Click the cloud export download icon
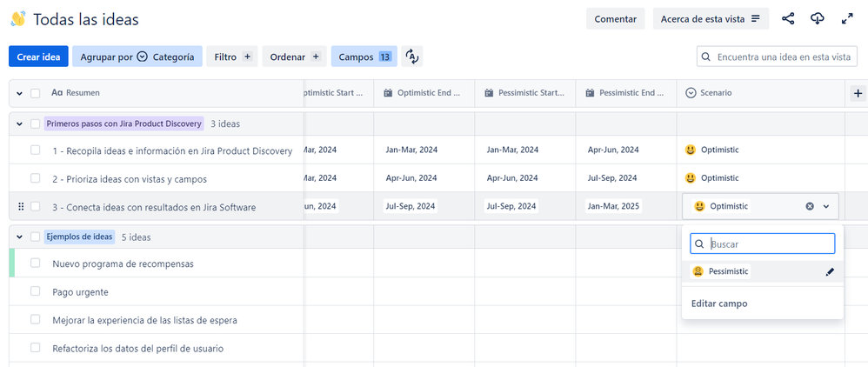The width and height of the screenshot is (868, 367). pos(817,19)
